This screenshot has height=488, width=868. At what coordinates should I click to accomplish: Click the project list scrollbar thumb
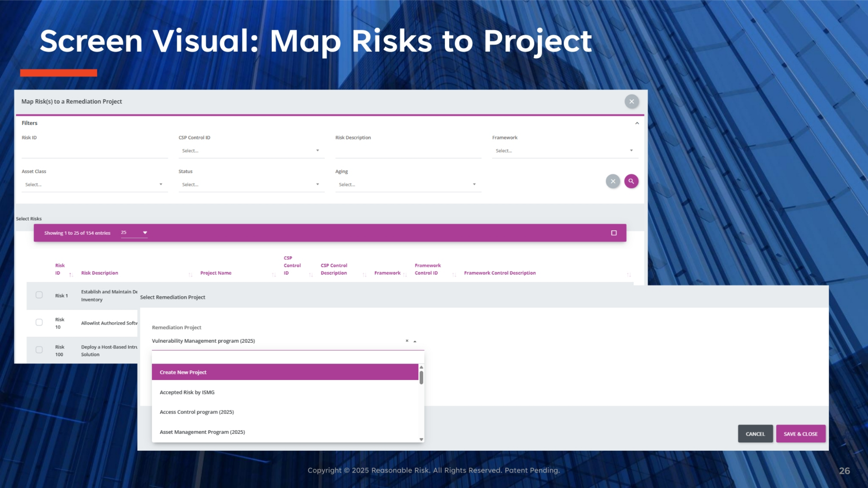click(x=421, y=377)
